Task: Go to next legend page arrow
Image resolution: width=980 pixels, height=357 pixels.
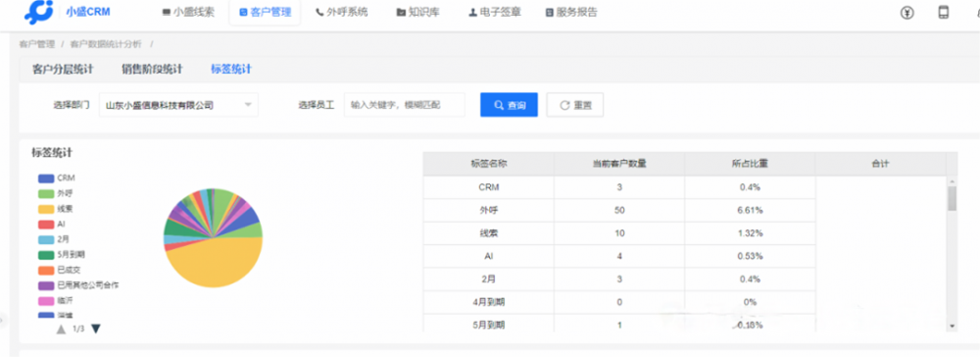Action: 96,329
